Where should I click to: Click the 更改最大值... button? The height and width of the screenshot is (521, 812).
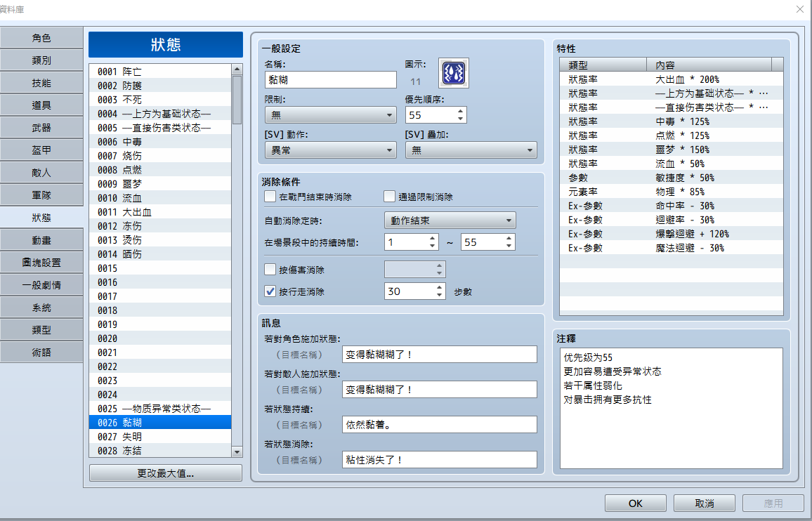coord(166,473)
